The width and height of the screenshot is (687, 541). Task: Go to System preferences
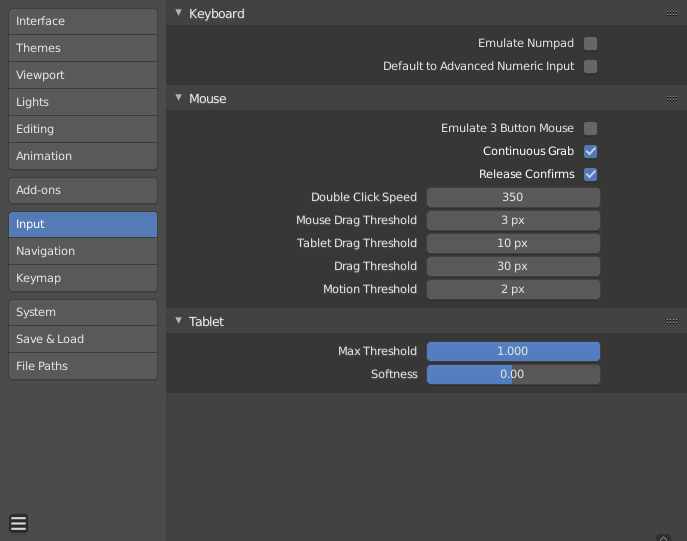pos(83,312)
